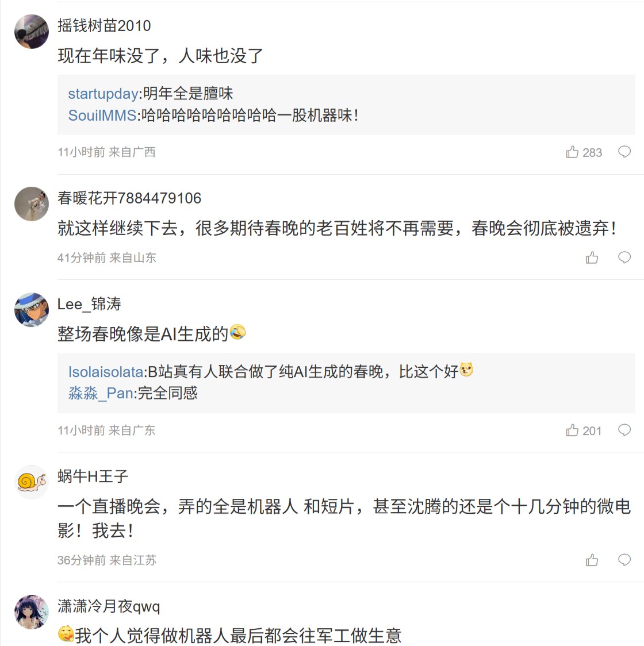Click the username 蜗牛H王子

point(93,476)
